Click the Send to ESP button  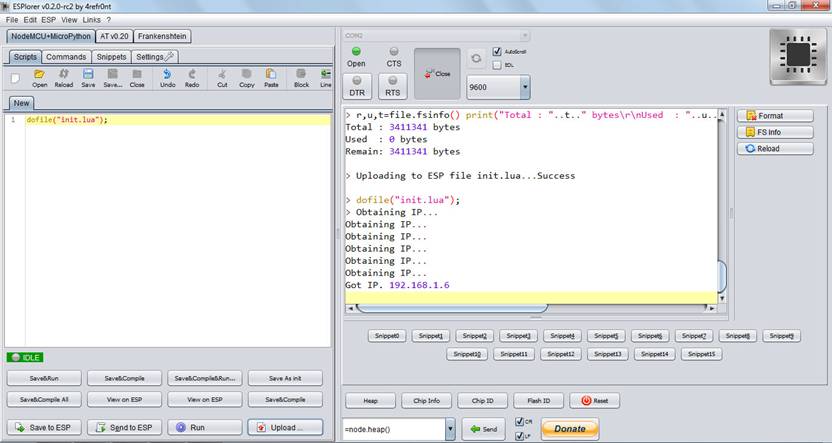pos(124,427)
